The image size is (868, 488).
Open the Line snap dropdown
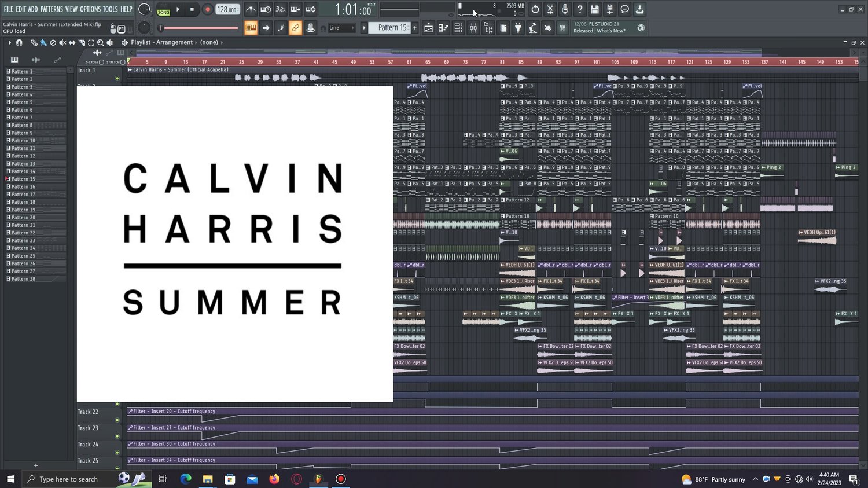pyautogui.click(x=341, y=28)
